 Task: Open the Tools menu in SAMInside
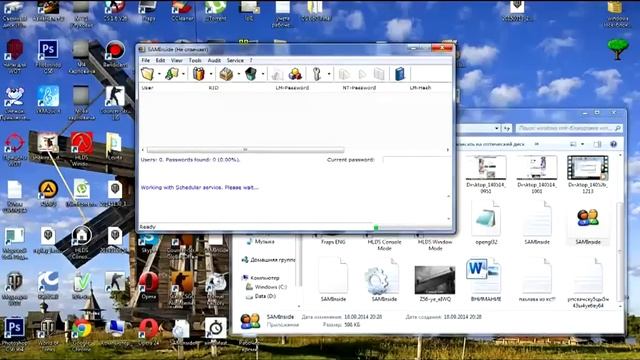pos(195,60)
